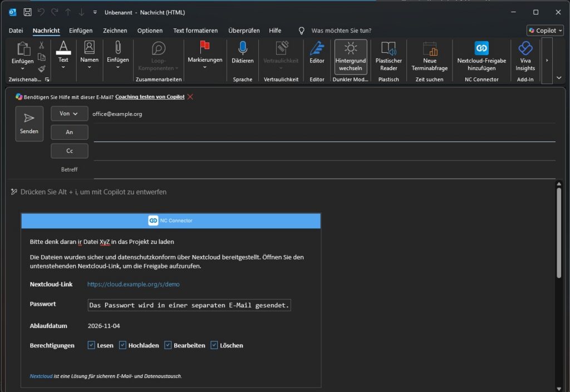Click the Cut scissors icon
The width and height of the screenshot is (570, 392).
[41, 45]
